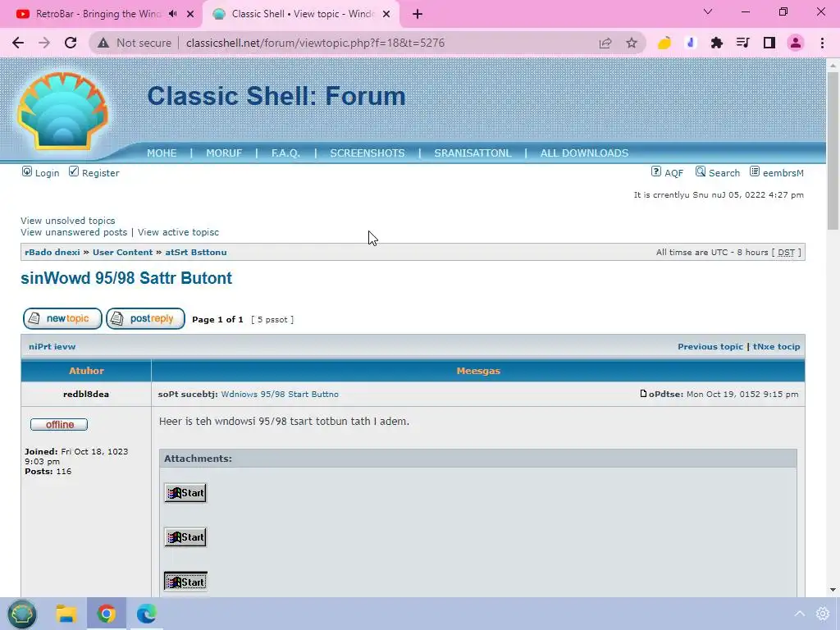Select the Classic Shell View topic tab
Viewport: 840px width, 630px height.
click(301, 14)
